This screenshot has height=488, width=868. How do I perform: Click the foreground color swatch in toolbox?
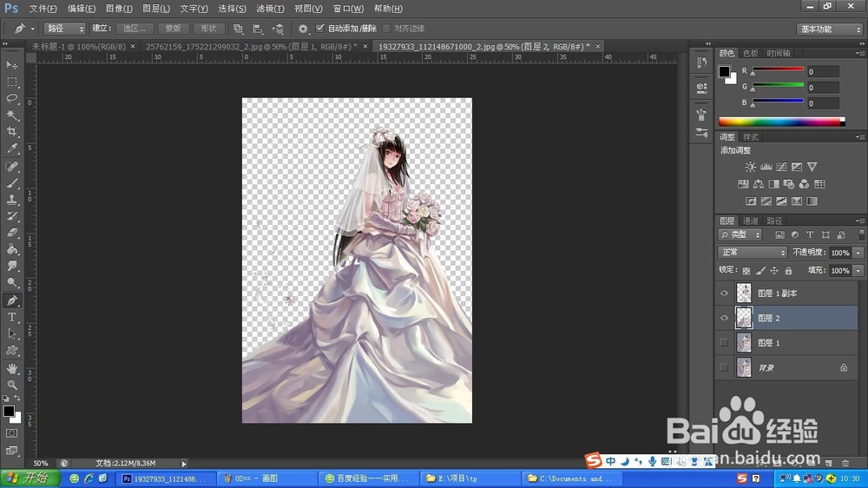pos(9,411)
